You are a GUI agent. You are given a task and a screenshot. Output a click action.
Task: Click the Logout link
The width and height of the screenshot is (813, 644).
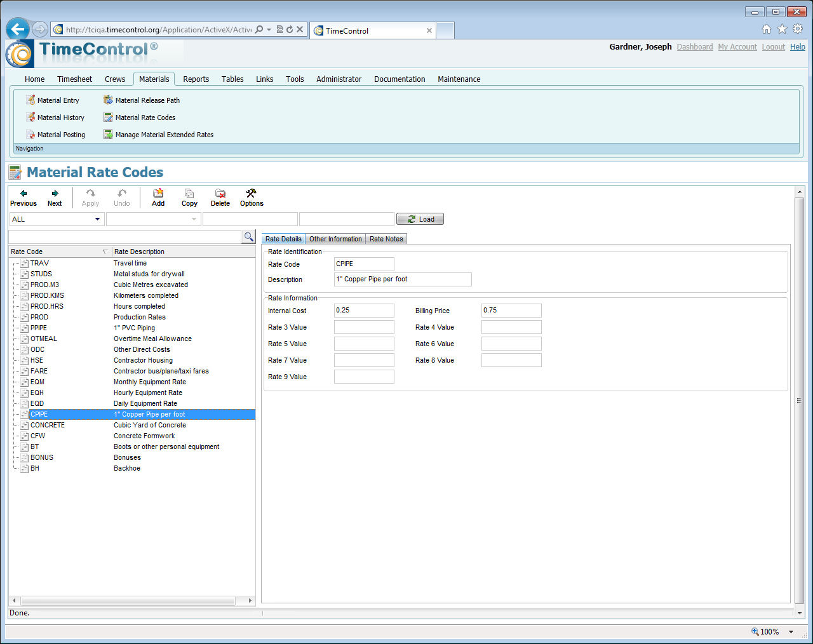click(x=773, y=47)
